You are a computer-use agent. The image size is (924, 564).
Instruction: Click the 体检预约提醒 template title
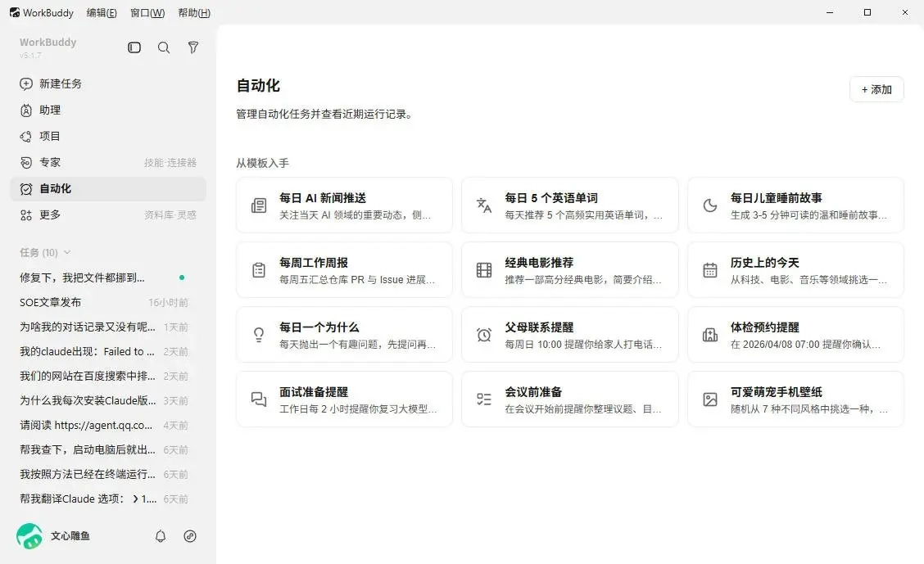pyautogui.click(x=765, y=327)
